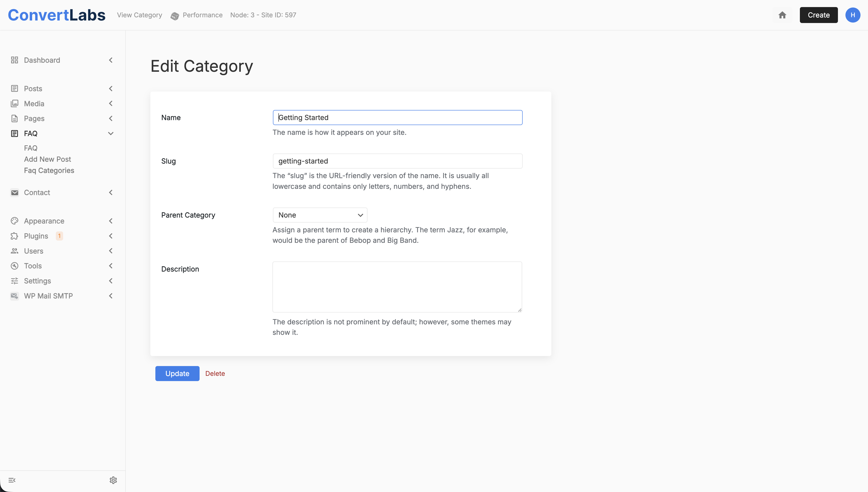Expand the Settings submenu arrow
Image resolution: width=868 pixels, height=492 pixels.
(110, 281)
